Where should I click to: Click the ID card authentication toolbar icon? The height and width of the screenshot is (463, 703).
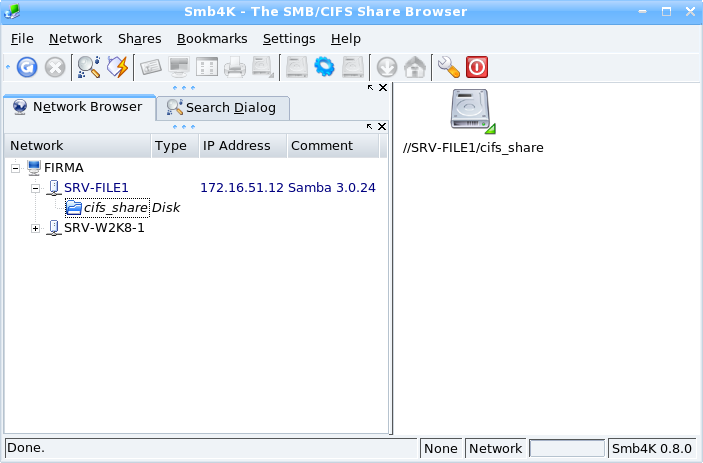[x=151, y=67]
